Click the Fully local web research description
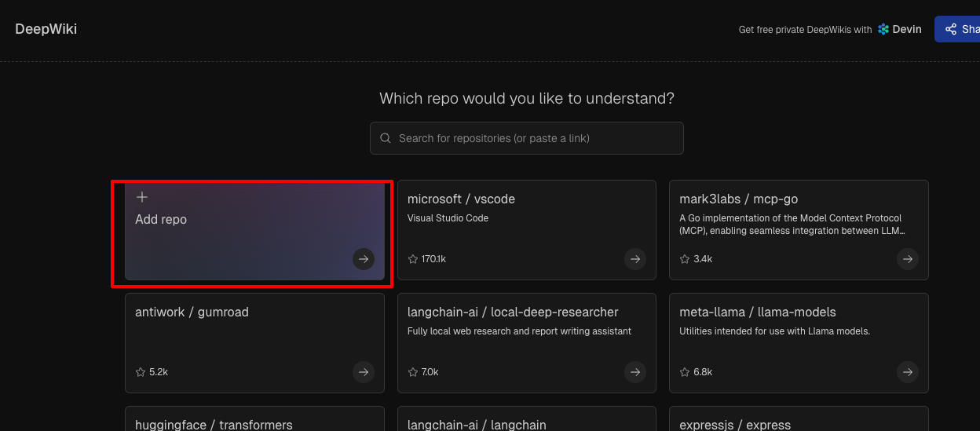 coord(519,331)
